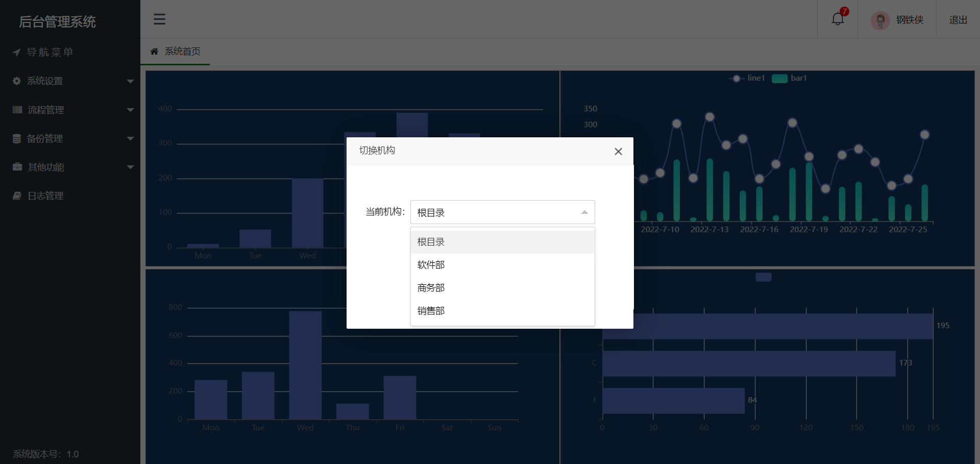Screen dimensions: 980x464
Task: Click the hamburger menu icon
Action: (159, 19)
